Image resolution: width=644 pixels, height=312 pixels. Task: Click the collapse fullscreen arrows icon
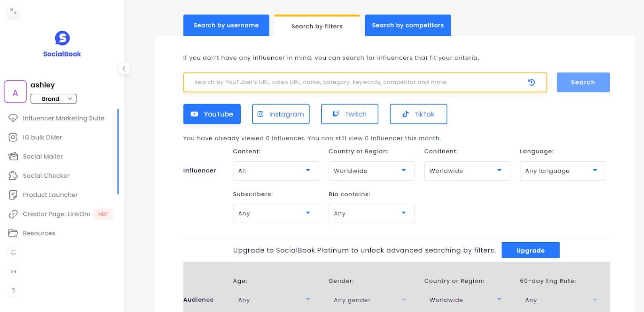13,11
